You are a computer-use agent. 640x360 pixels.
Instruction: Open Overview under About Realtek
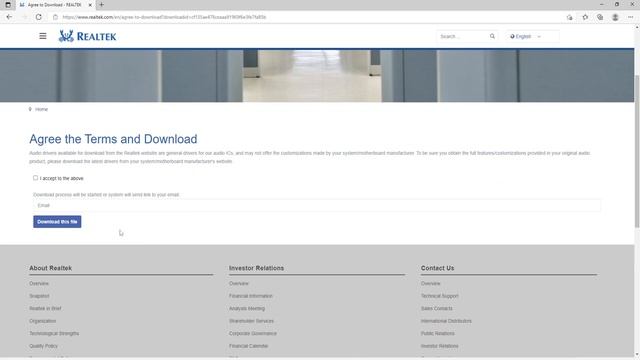[39, 283]
